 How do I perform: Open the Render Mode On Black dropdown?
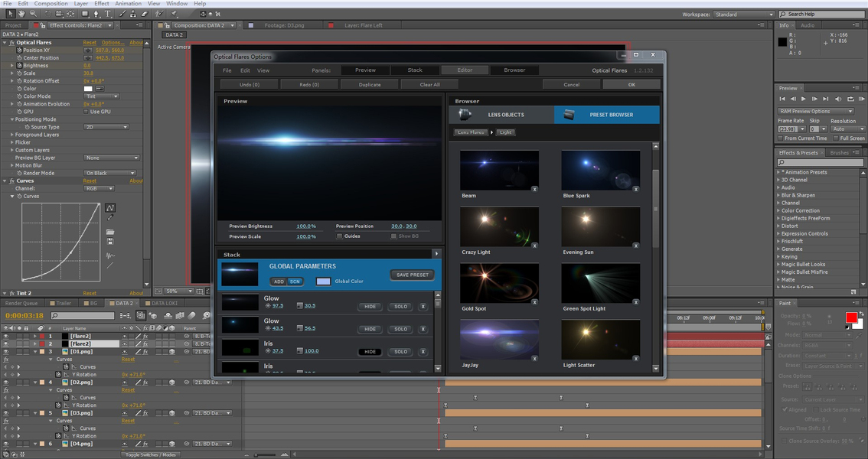pyautogui.click(x=109, y=173)
